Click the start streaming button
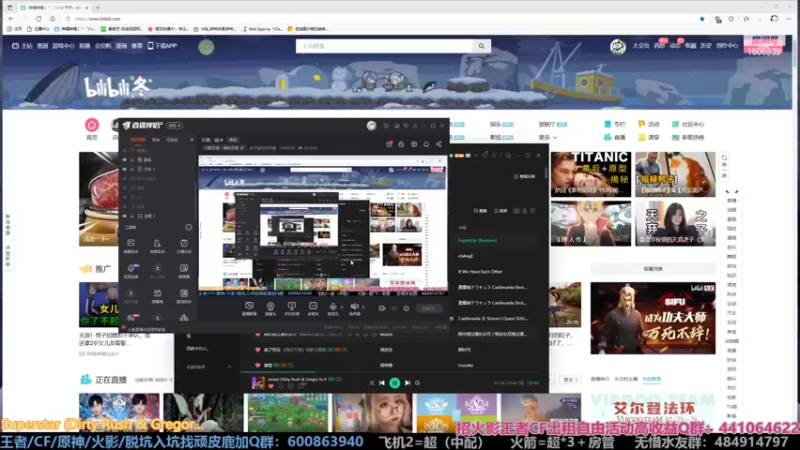This screenshot has width=800, height=450. pyautogui.click(x=428, y=308)
